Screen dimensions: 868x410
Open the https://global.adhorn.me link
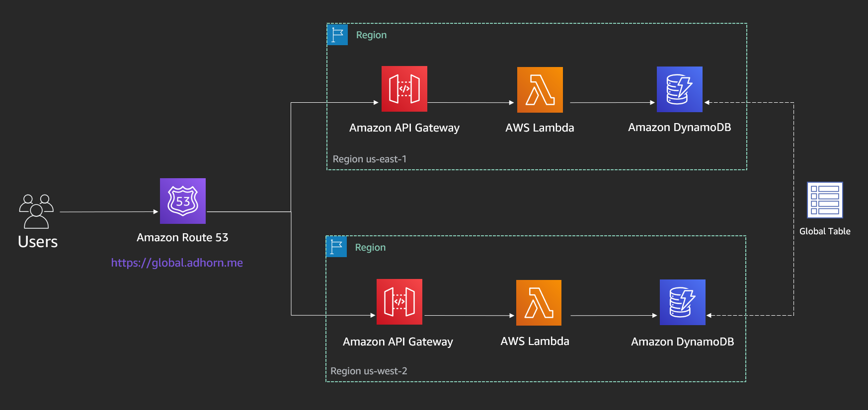tap(177, 263)
